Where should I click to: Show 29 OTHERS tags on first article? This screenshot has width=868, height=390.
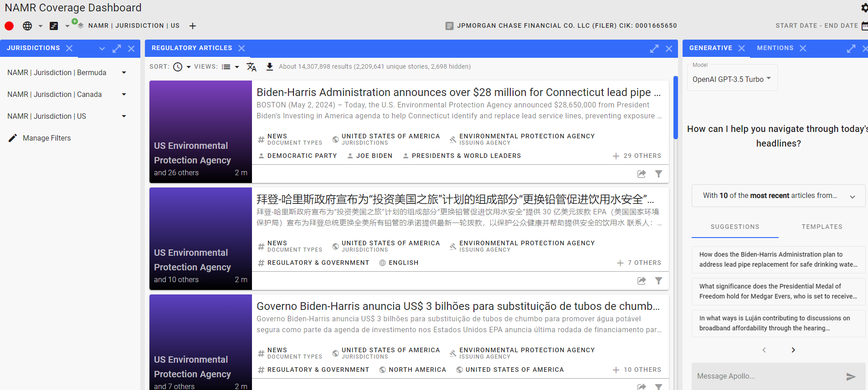point(637,156)
